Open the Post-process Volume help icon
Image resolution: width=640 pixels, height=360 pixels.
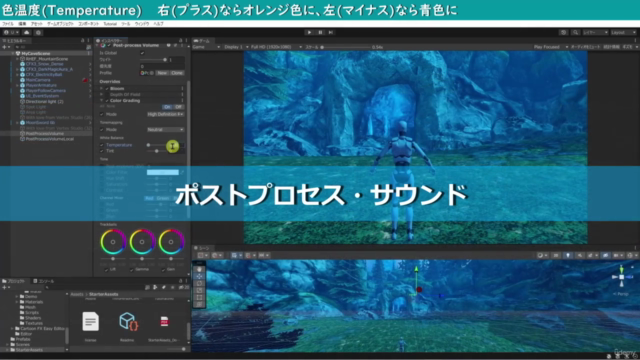pyautogui.click(x=169, y=45)
